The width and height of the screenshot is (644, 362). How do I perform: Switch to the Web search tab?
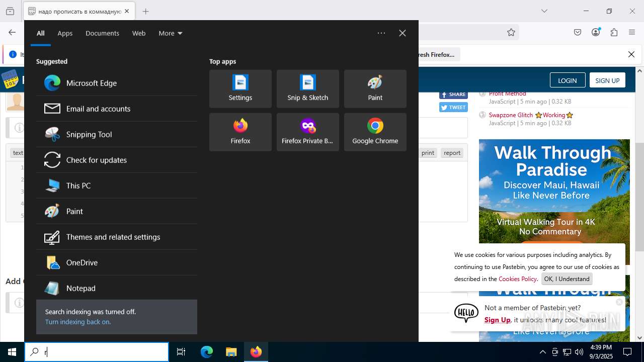139,33
